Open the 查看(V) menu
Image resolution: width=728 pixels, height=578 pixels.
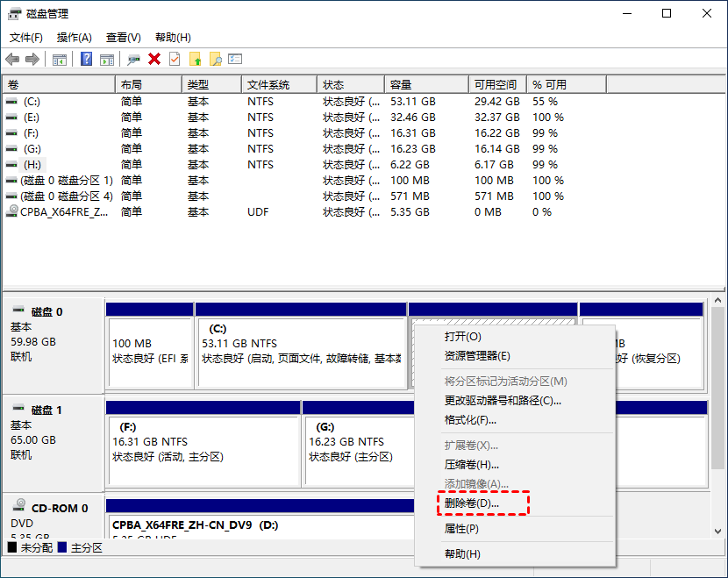123,38
